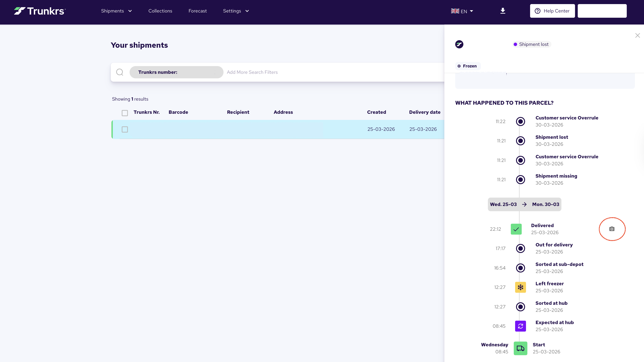Toggle the select-all shipments checkbox
Image resolution: width=644 pixels, height=362 pixels.
tap(125, 113)
